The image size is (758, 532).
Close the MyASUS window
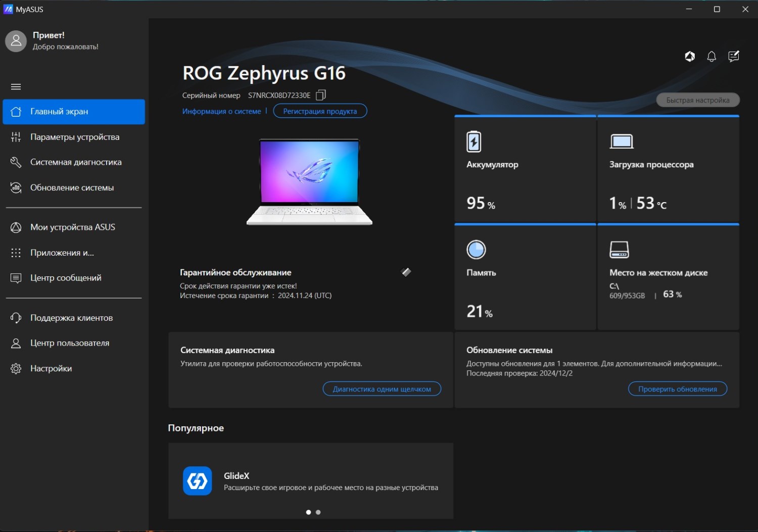click(745, 9)
